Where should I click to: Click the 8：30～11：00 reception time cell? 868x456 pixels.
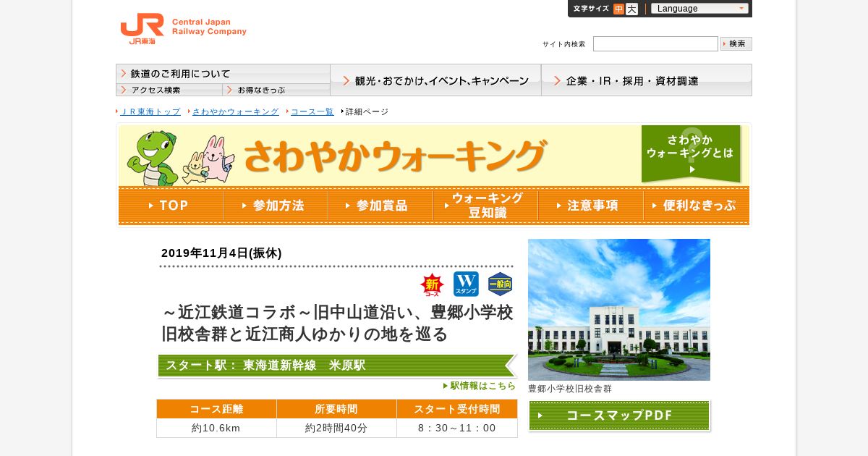[x=457, y=428]
